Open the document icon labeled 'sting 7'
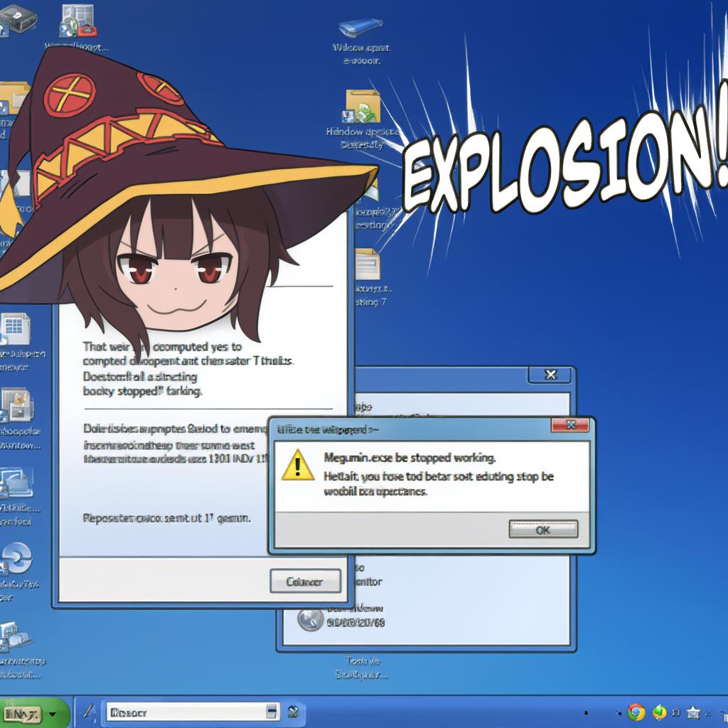The image size is (728, 728). (368, 264)
